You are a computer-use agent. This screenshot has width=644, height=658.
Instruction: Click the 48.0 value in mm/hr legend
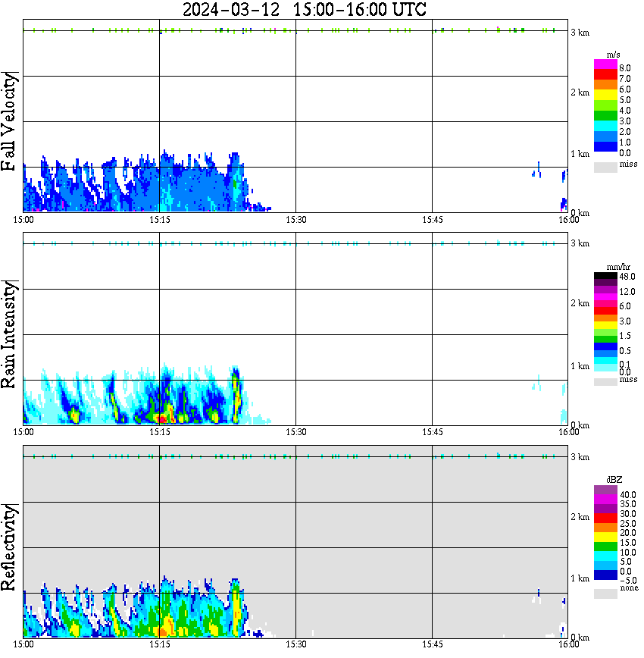pos(627,277)
